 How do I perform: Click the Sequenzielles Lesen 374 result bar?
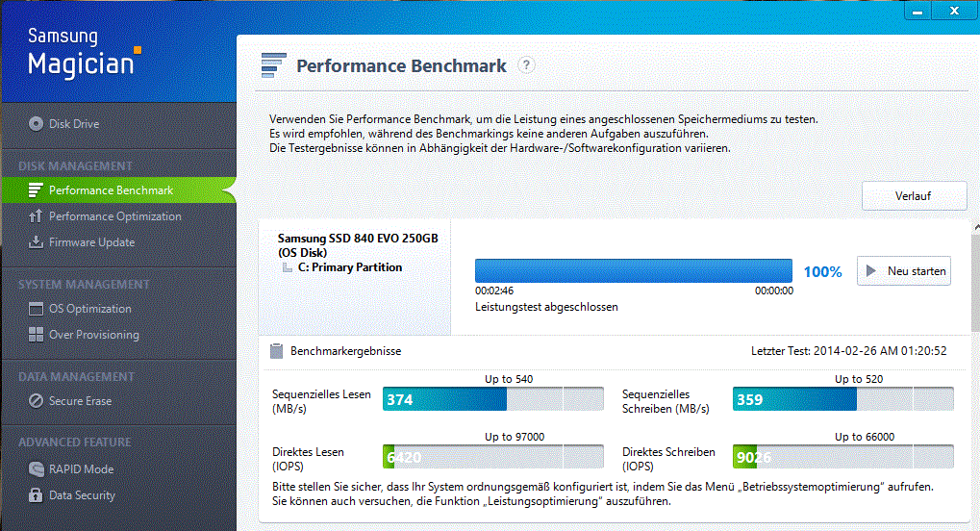[x=493, y=399]
